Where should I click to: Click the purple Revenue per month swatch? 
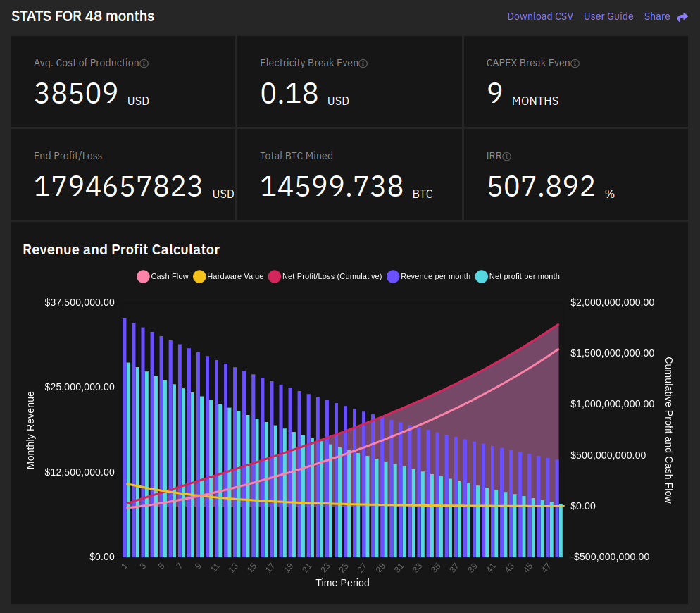pyautogui.click(x=394, y=277)
